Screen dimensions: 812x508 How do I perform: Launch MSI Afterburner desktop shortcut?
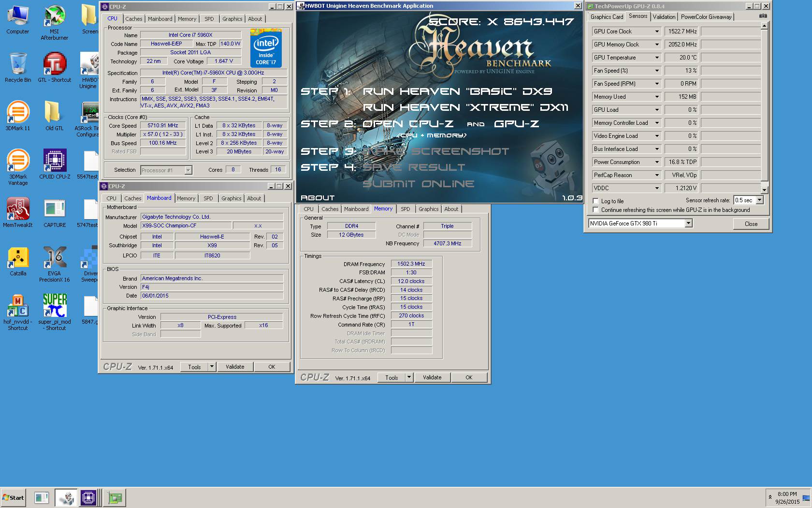point(54,22)
